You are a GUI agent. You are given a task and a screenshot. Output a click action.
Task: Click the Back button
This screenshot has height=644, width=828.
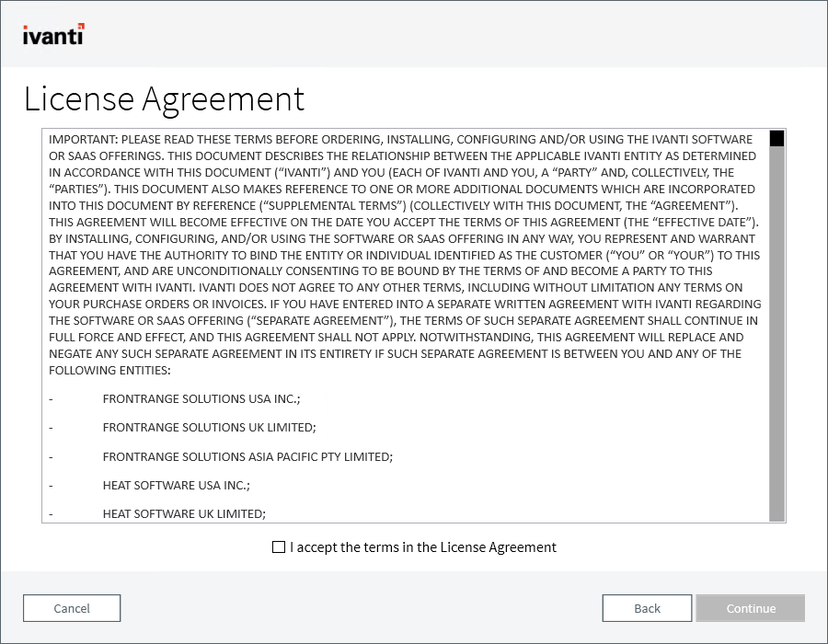point(647,608)
